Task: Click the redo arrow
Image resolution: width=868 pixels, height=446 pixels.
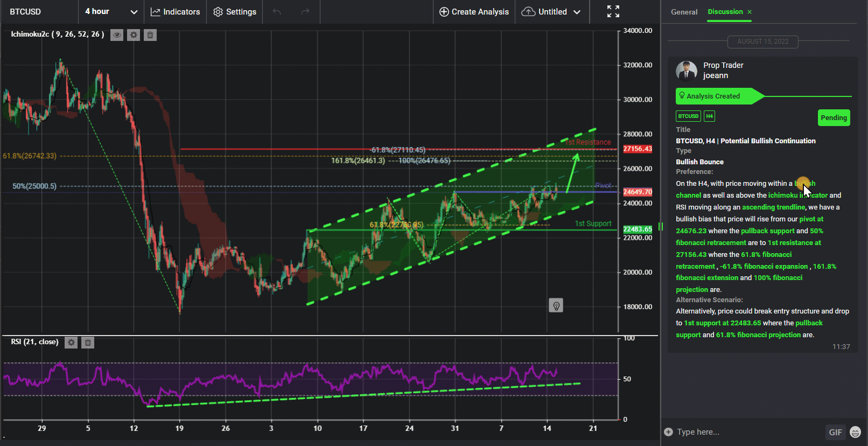Action: pos(305,12)
